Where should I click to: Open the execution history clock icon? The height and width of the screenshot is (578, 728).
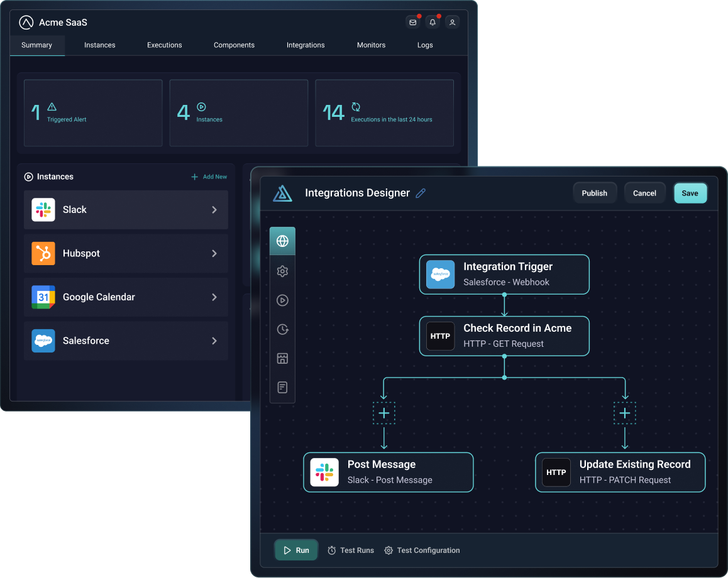pos(282,329)
